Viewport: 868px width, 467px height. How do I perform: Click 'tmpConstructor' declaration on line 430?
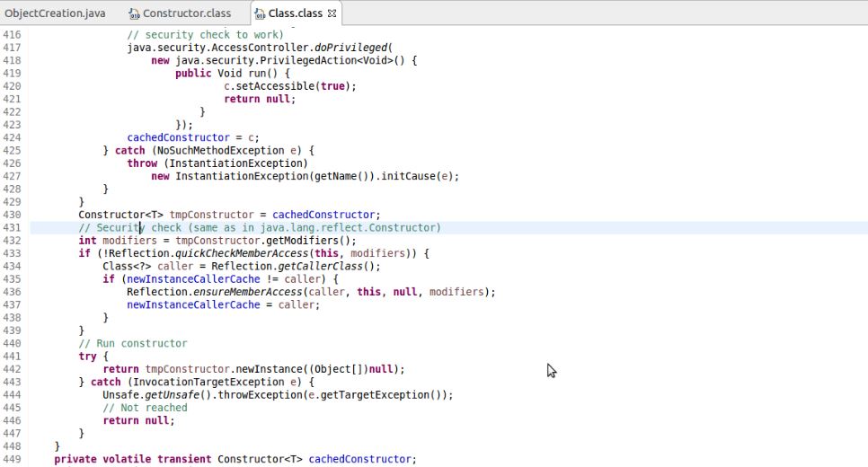click(211, 215)
